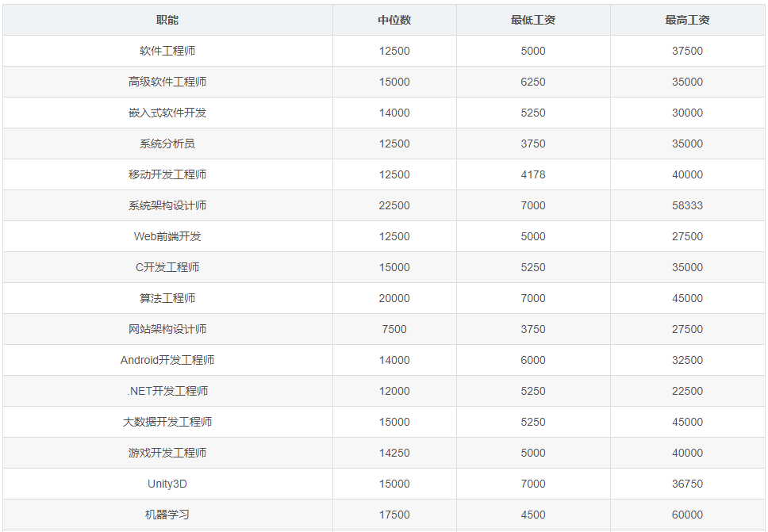Select the 游戏开发工程师 job title cell
Screen dimensions: 768x532
pos(167,453)
